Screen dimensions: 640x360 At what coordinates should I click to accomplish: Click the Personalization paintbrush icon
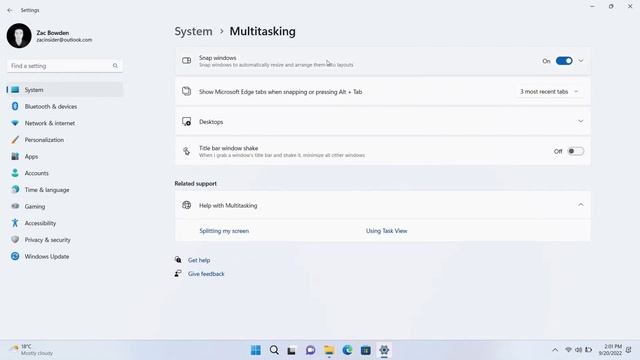click(15, 140)
